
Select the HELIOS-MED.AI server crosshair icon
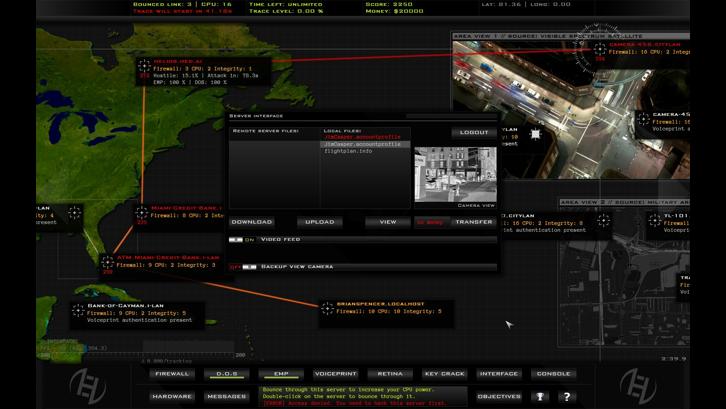pyautogui.click(x=145, y=66)
